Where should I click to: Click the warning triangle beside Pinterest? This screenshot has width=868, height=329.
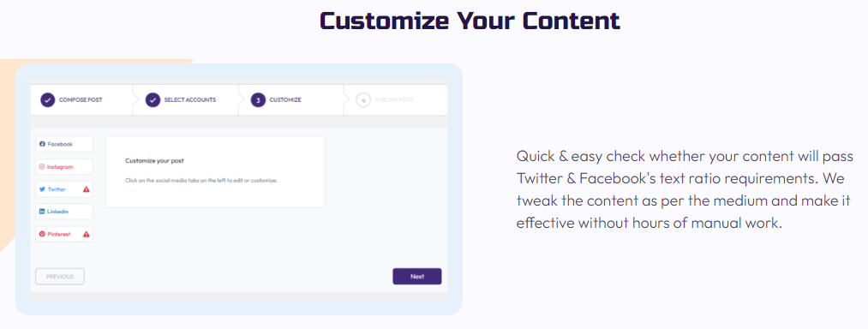pos(87,234)
